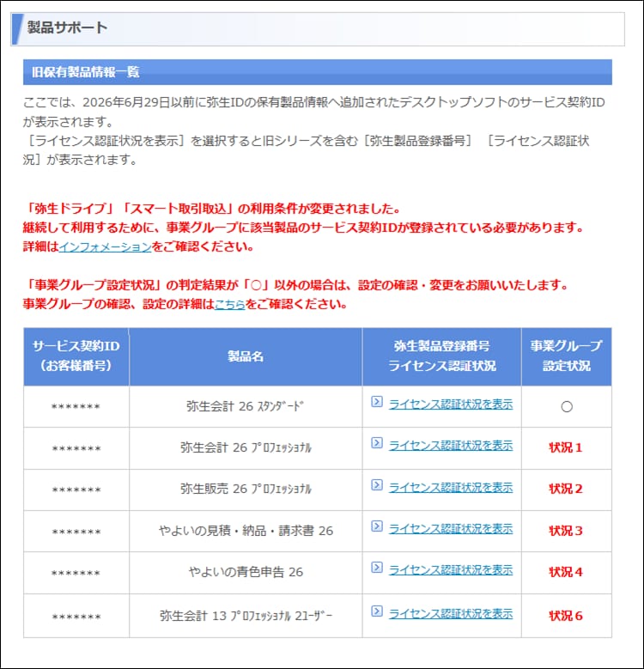Click the サービス契約ID column header
Screen dimensions: 644x669
[76, 356]
